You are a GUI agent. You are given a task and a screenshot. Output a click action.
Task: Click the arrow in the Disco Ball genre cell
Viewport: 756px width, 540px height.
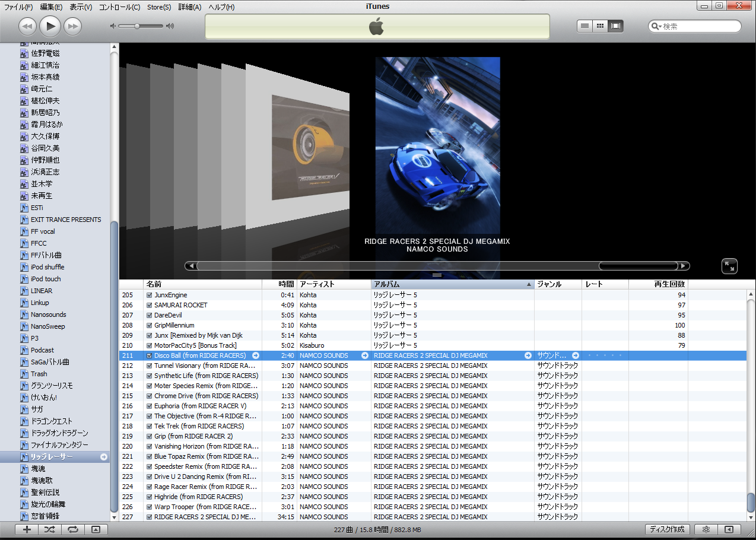(x=576, y=355)
